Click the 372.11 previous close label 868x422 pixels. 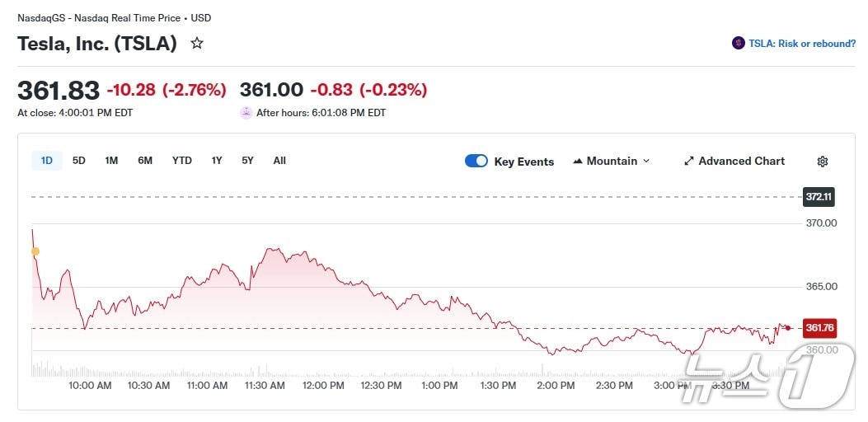click(819, 197)
